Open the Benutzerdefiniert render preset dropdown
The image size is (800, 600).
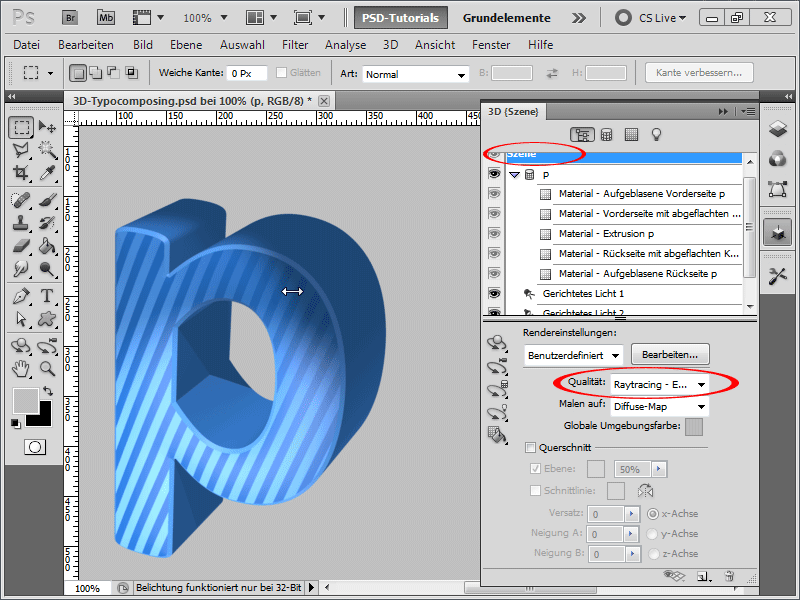click(573, 355)
